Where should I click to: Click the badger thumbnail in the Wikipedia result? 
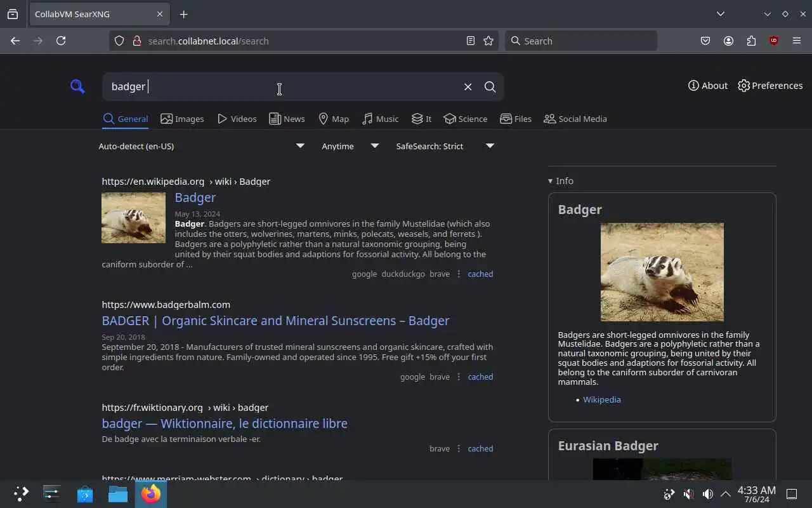point(133,218)
